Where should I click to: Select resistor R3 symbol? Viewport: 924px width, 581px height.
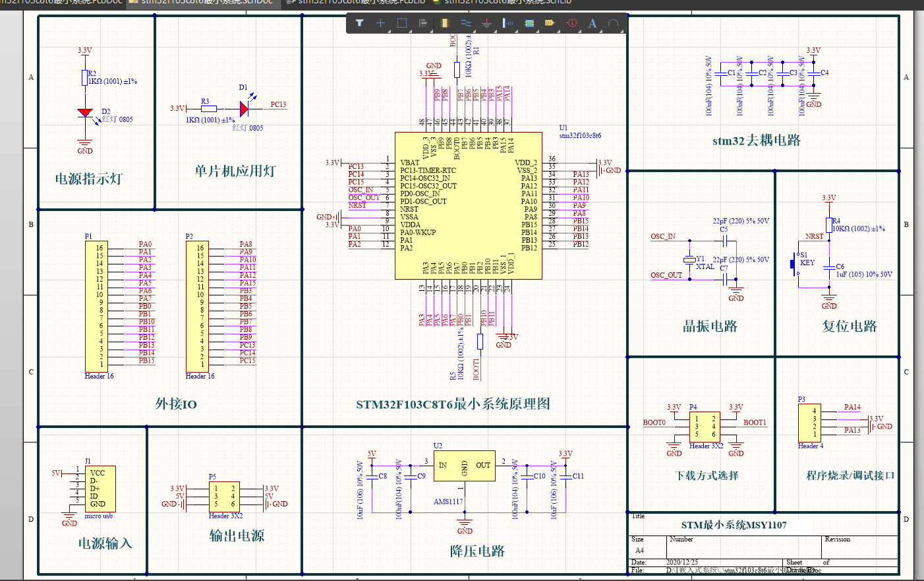pyautogui.click(x=208, y=108)
